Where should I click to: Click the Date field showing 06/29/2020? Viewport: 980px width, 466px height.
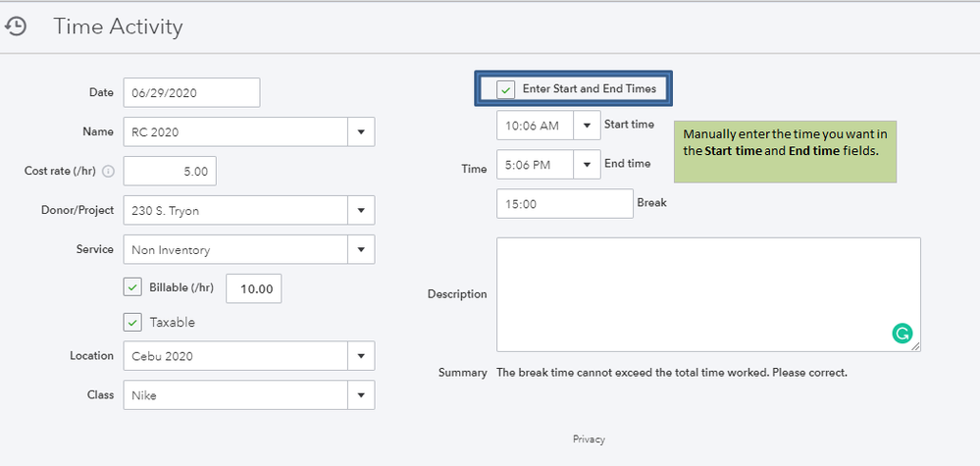[191, 92]
